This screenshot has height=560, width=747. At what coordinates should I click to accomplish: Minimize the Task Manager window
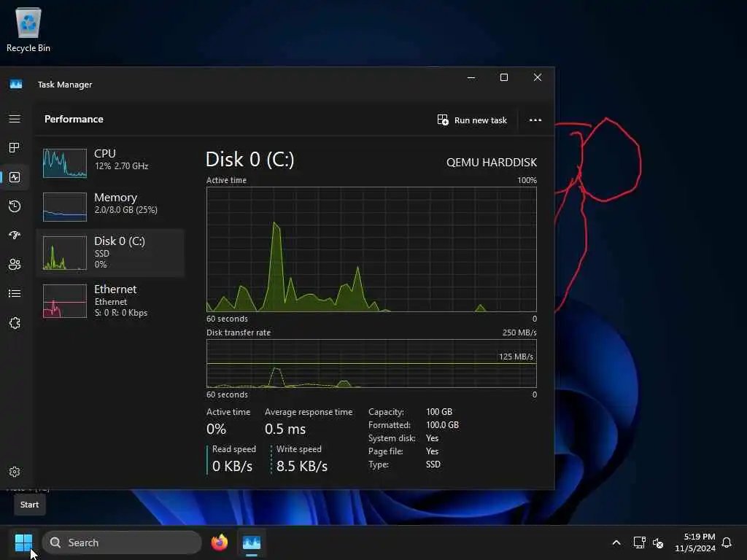[471, 77]
